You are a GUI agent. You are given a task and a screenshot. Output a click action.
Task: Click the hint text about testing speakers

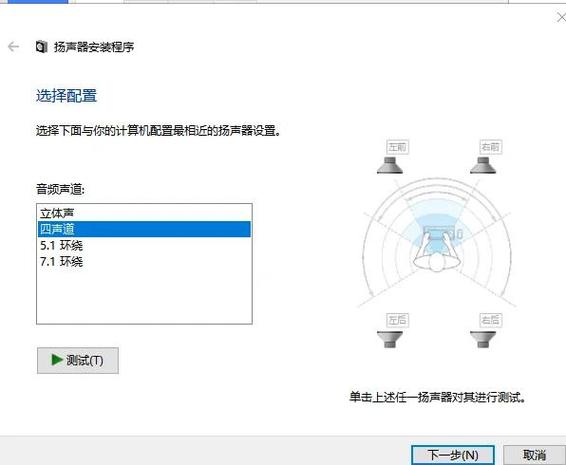pos(437,397)
